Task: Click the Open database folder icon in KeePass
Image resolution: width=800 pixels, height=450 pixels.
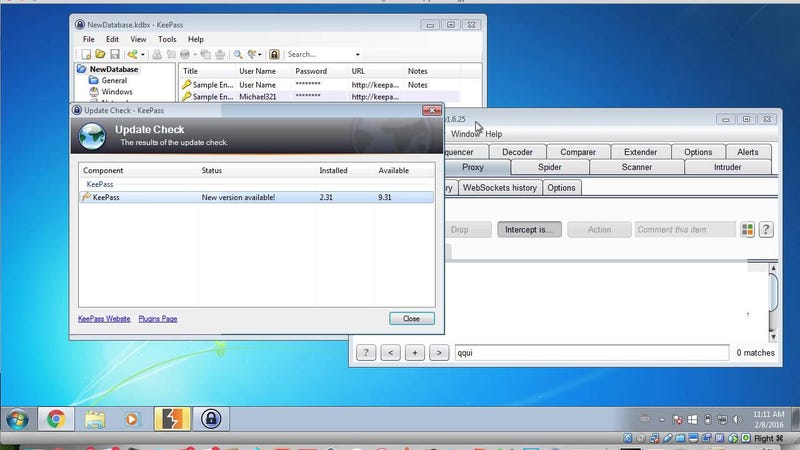Action: pyautogui.click(x=100, y=54)
